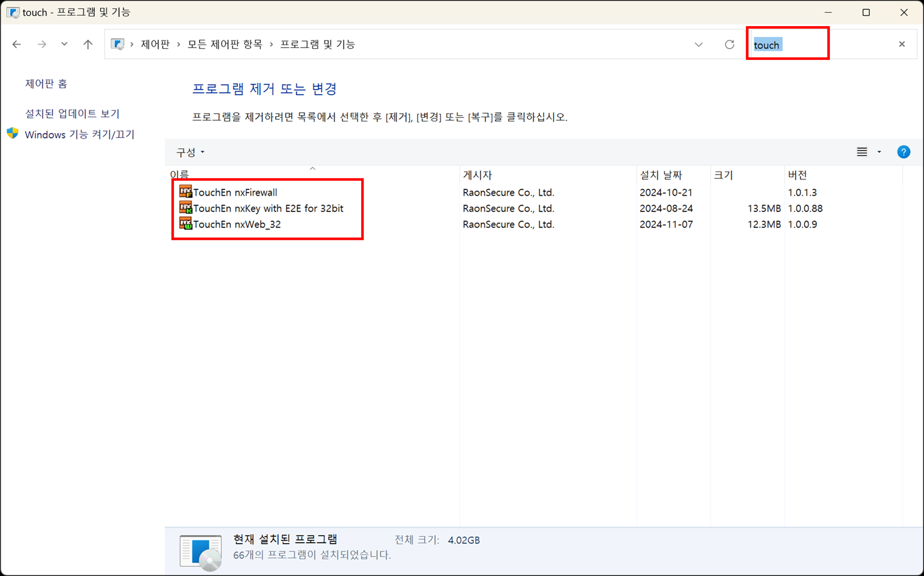Go up one folder level
Image resolution: width=924 pixels, height=576 pixels.
click(x=88, y=45)
